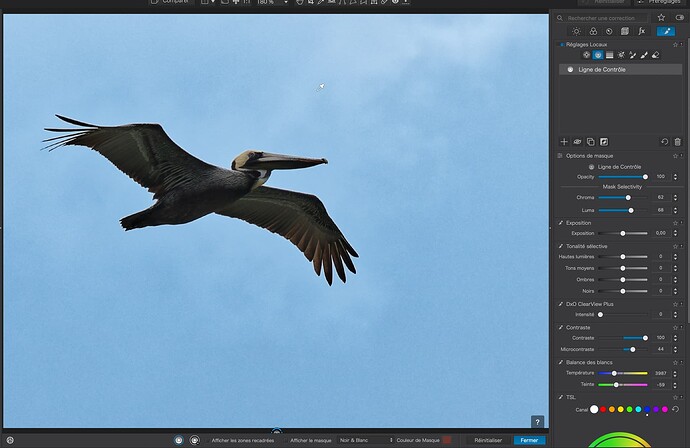The height and width of the screenshot is (448, 690).
Task: Adjust the Exposition slider
Action: pyautogui.click(x=623, y=233)
